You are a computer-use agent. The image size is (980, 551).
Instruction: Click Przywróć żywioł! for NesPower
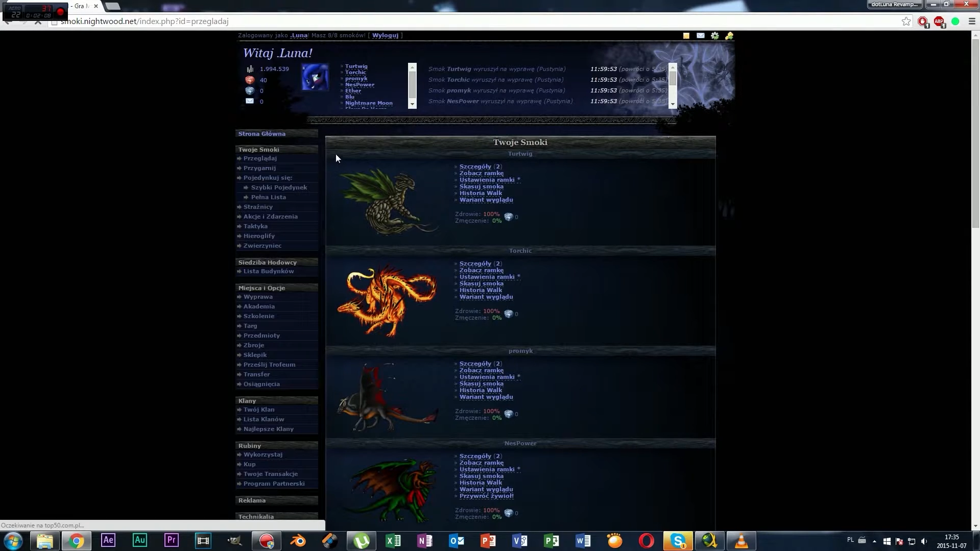[486, 496]
